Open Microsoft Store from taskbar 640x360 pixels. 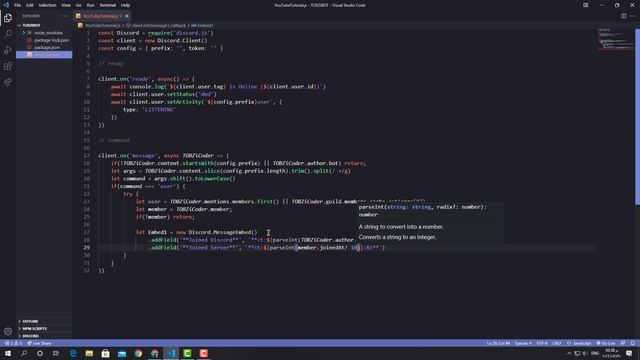tap(105, 353)
